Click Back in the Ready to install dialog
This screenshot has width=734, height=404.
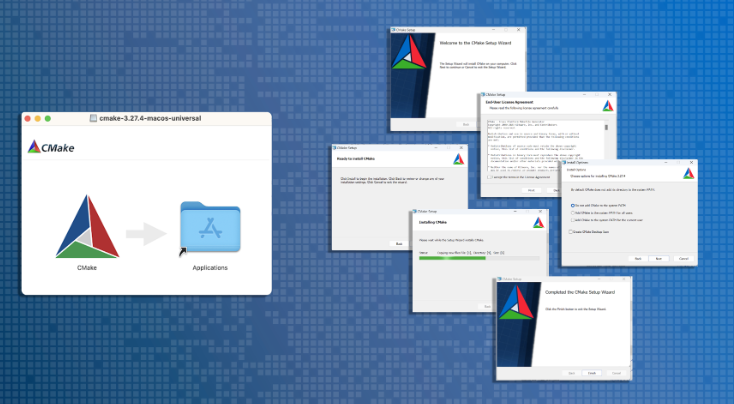pos(399,244)
